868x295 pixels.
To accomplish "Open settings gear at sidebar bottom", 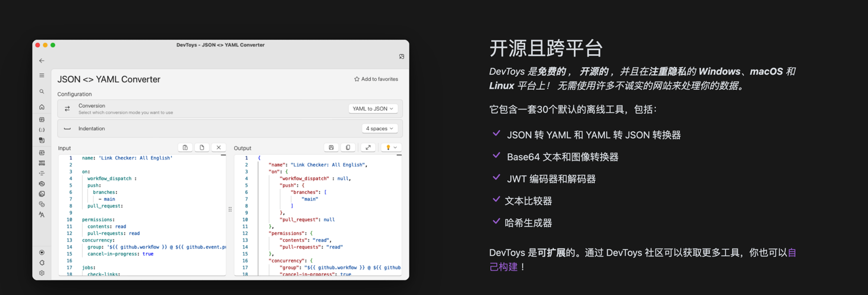I will pyautogui.click(x=42, y=273).
